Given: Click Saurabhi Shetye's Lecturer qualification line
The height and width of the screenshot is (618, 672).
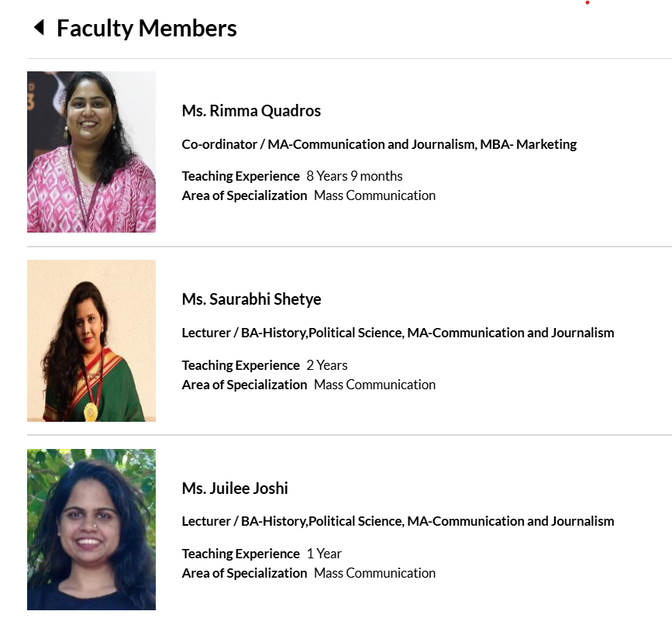Looking at the screenshot, I should point(398,333).
